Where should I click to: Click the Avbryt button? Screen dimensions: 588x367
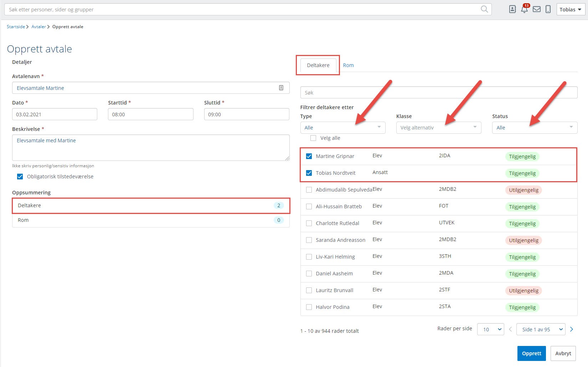[x=563, y=353]
